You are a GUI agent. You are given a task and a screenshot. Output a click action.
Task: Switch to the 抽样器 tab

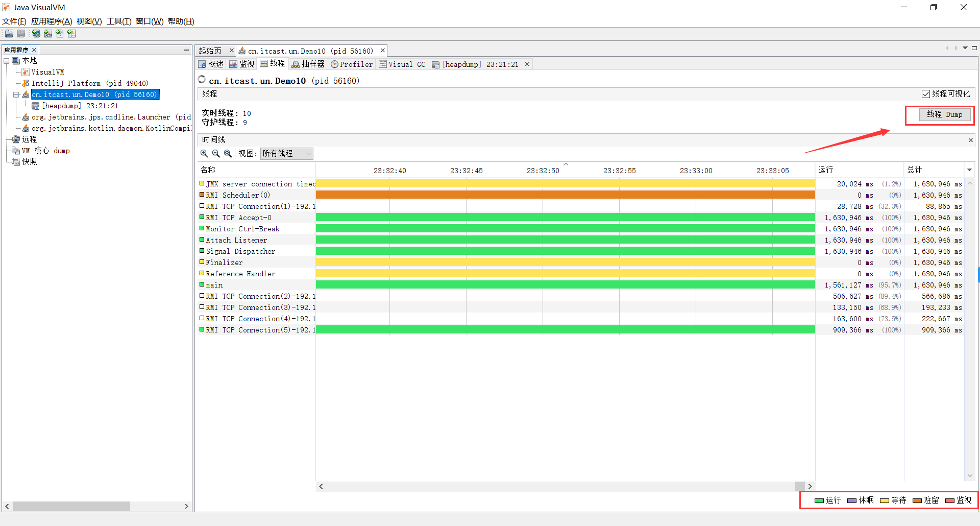[308, 64]
